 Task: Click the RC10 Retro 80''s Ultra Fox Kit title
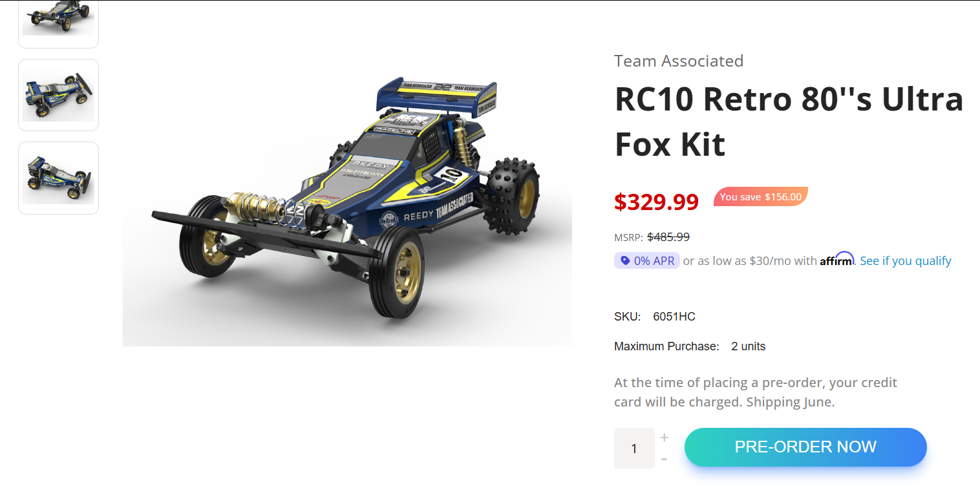click(x=789, y=121)
